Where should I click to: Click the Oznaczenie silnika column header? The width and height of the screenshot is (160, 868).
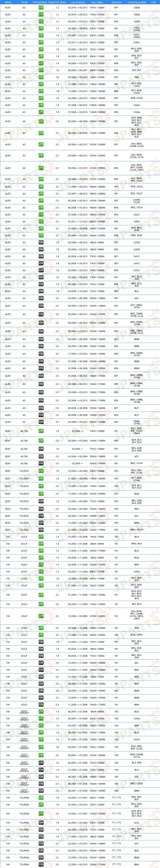[x=137, y=2]
